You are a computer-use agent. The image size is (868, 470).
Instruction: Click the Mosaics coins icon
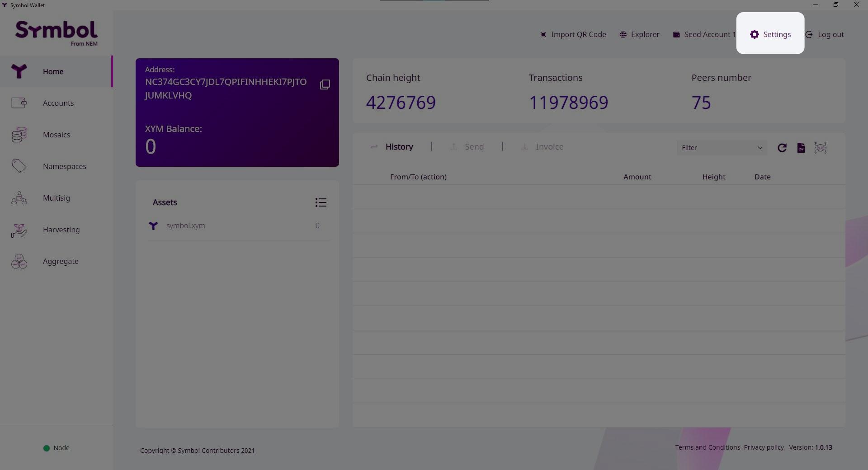point(19,135)
